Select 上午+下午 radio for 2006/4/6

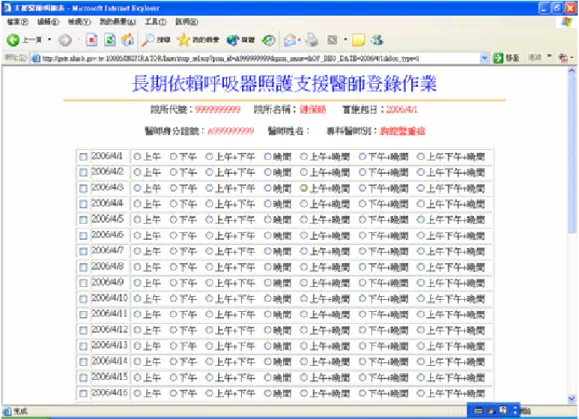tap(209, 235)
